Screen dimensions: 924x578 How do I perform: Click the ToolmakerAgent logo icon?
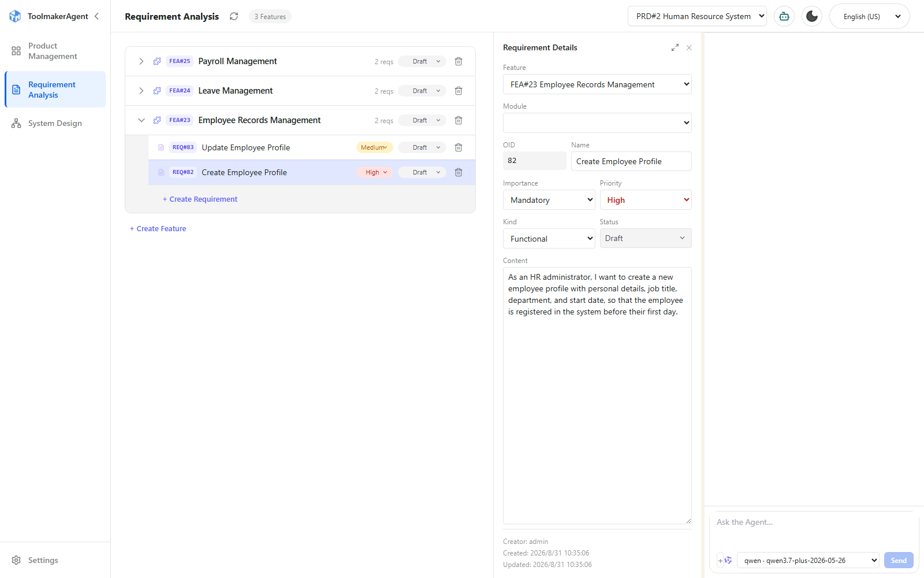(15, 16)
